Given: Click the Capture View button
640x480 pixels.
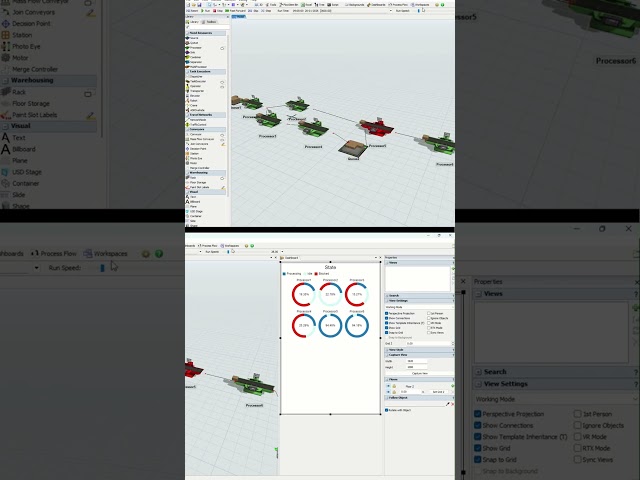Looking at the screenshot, I should (419, 373).
